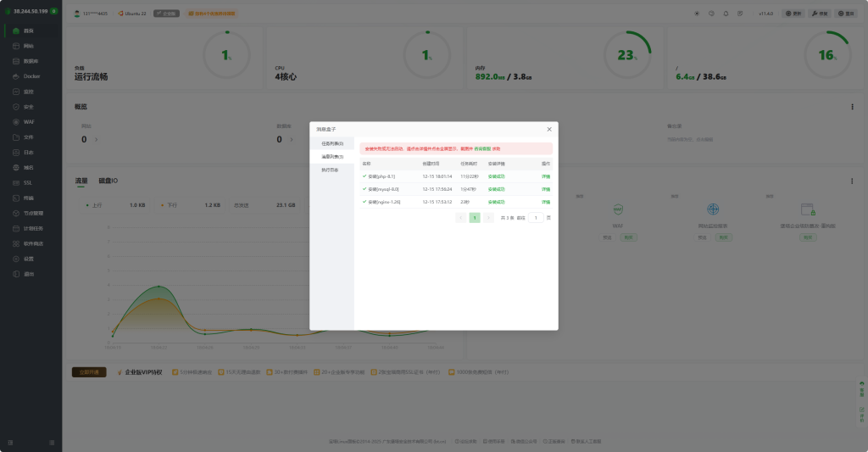Open the orange coupon promo notice
Image resolution: width=868 pixels, height=452 pixels.
point(212,14)
